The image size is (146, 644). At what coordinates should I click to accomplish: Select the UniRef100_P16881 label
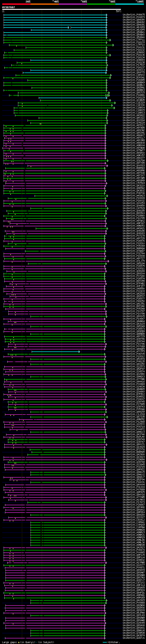tap(134, 95)
